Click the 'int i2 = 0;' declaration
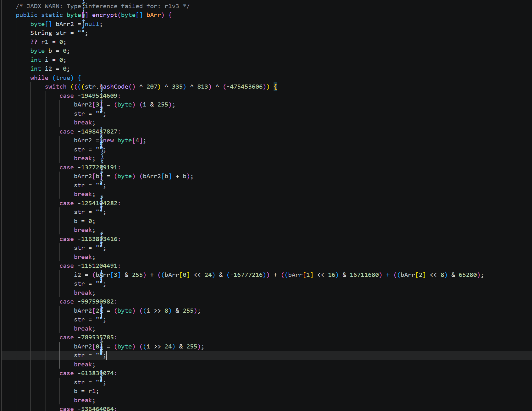532x411 pixels. [50, 69]
